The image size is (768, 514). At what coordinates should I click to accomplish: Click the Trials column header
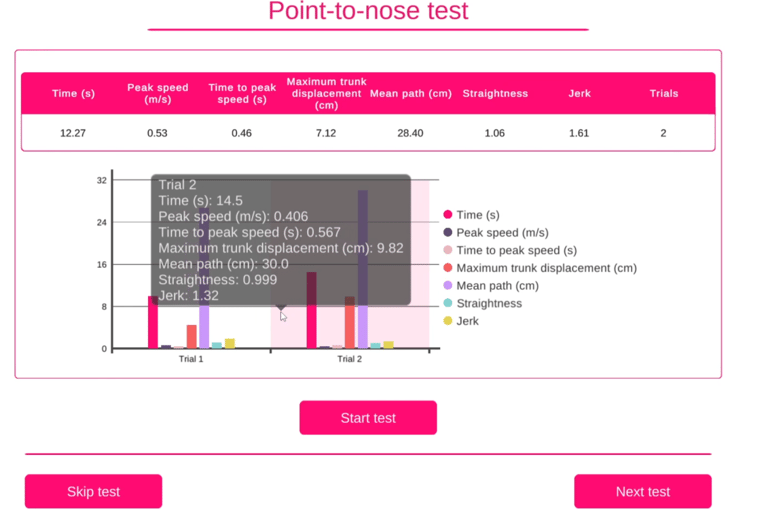click(x=663, y=93)
